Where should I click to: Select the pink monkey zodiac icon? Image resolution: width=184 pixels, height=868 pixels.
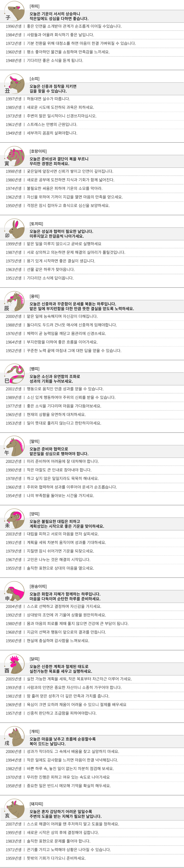pyautogui.click(x=14, y=591)
